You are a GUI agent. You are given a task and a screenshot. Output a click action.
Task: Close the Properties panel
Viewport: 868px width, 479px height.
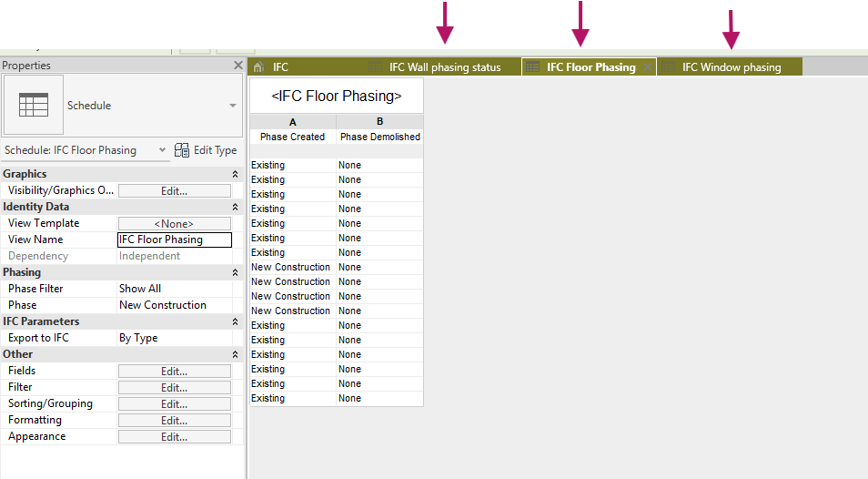coord(237,66)
